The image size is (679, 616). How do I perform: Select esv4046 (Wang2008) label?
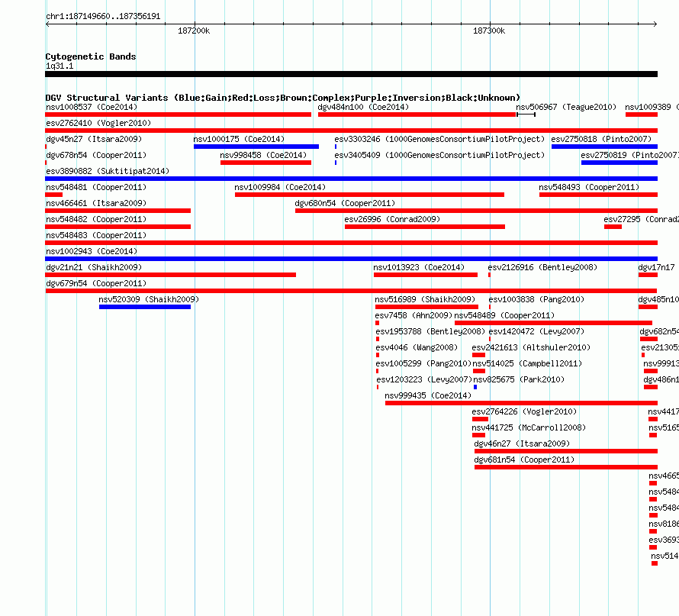coord(416,347)
